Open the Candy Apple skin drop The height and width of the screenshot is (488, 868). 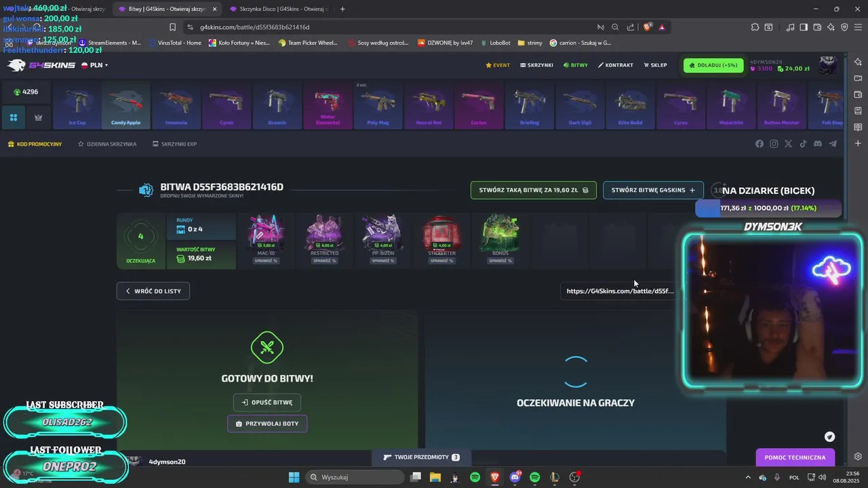tap(125, 105)
